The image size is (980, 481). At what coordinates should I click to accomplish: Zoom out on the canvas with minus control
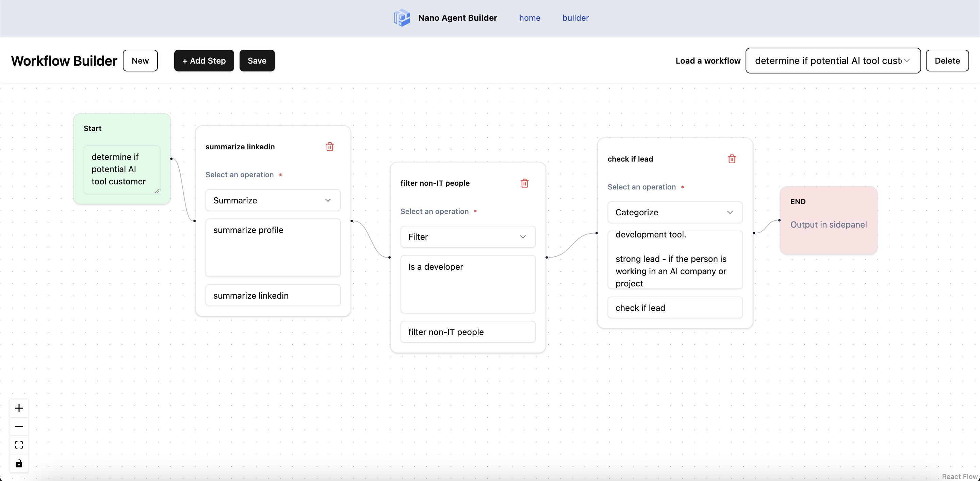click(x=19, y=426)
